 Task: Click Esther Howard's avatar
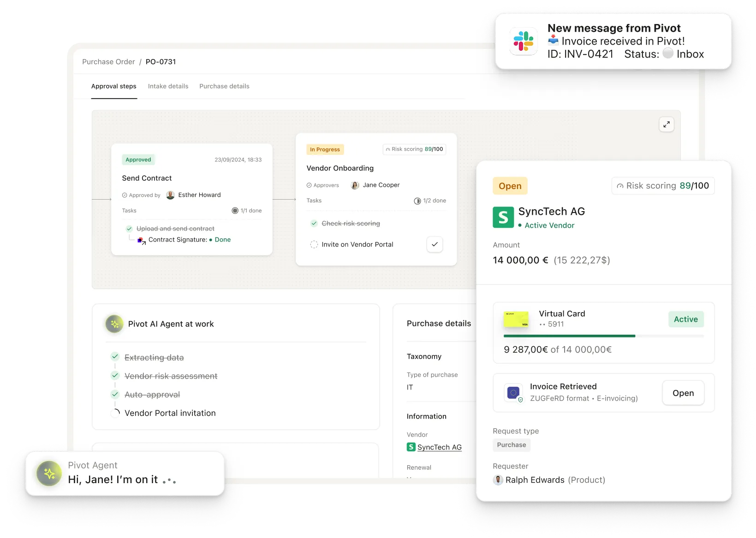click(170, 195)
